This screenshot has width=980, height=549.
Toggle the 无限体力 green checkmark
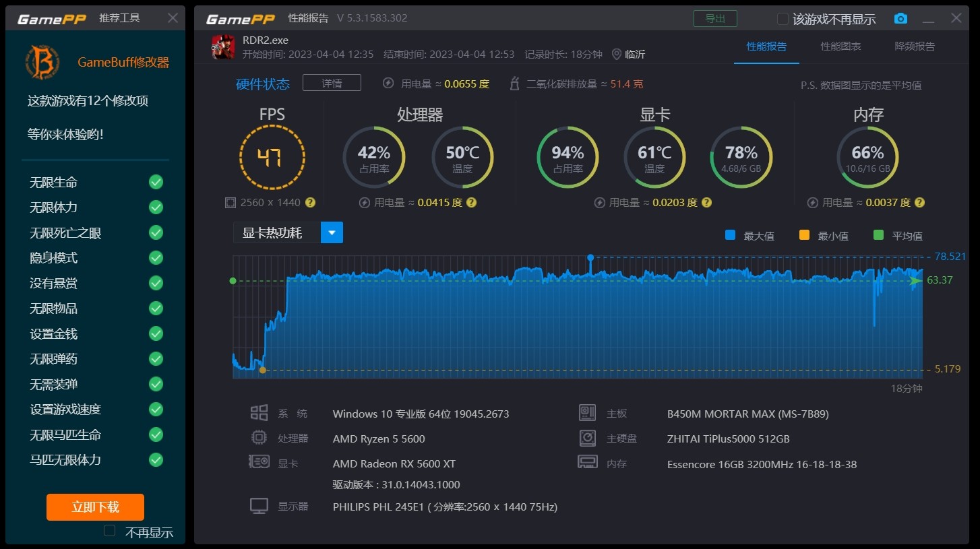[156, 207]
